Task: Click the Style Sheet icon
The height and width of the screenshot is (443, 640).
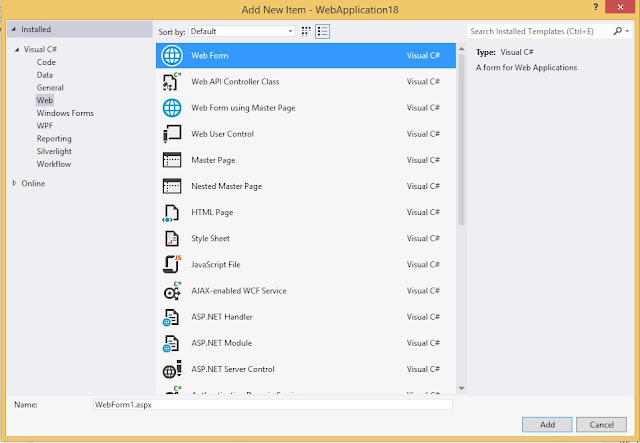Action: point(172,238)
